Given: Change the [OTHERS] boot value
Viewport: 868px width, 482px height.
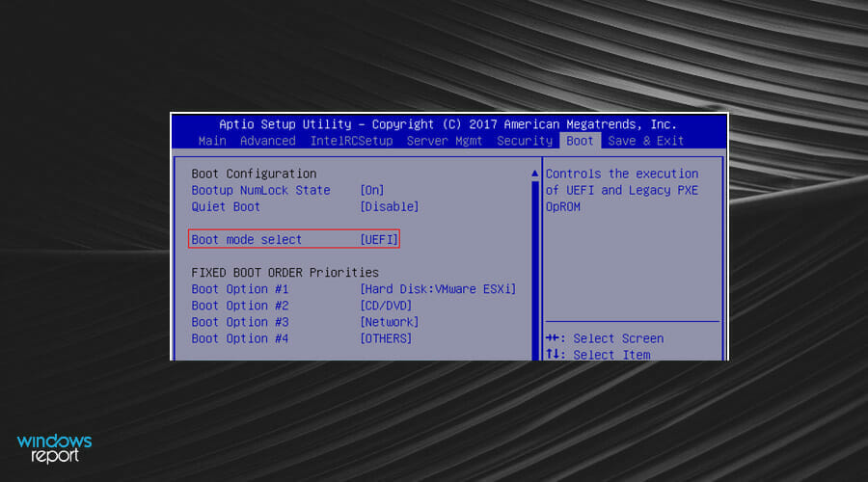Looking at the screenshot, I should (x=386, y=338).
